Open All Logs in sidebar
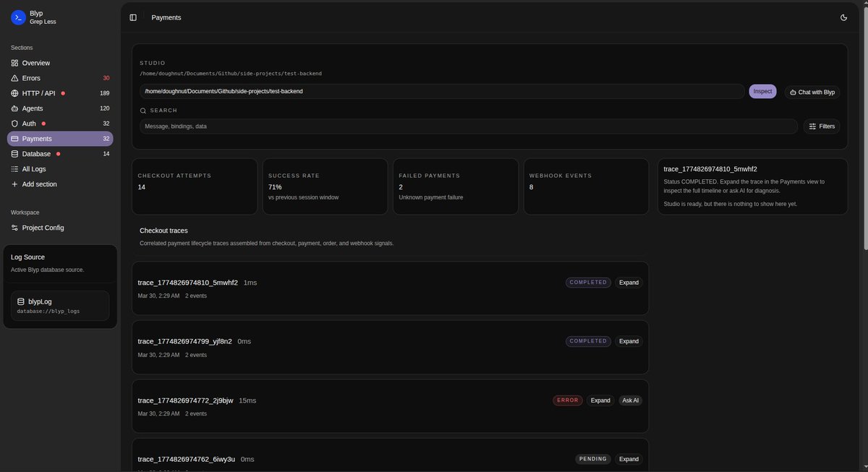The width and height of the screenshot is (868, 472). point(60,169)
